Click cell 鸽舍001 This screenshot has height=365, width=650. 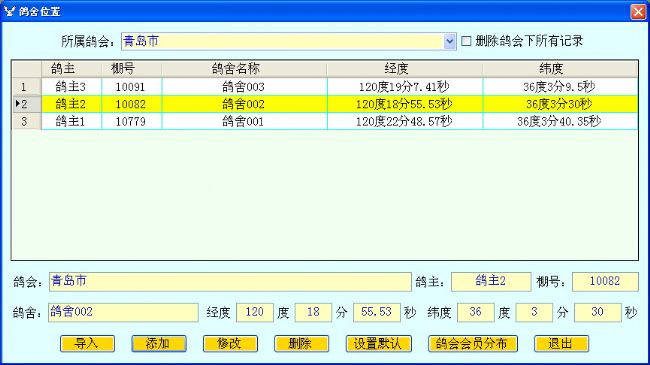point(244,122)
